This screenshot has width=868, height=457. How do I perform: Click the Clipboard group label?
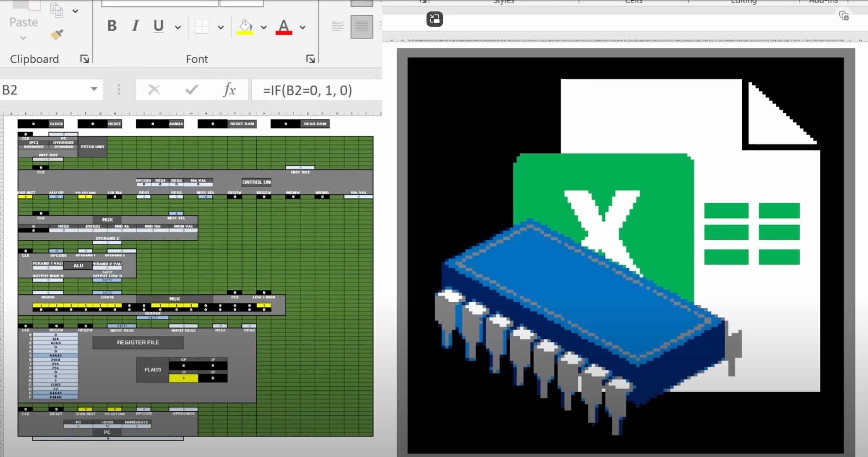(34, 59)
